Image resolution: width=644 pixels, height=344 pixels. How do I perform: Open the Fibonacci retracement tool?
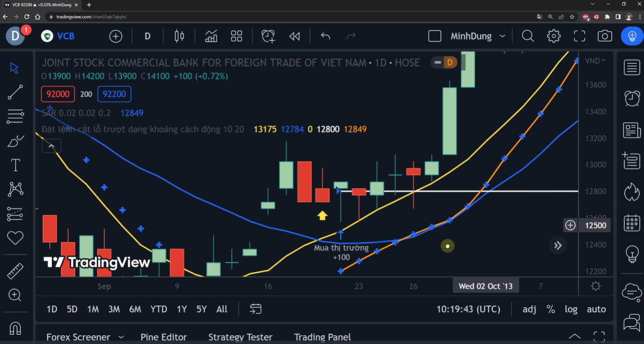click(15, 116)
